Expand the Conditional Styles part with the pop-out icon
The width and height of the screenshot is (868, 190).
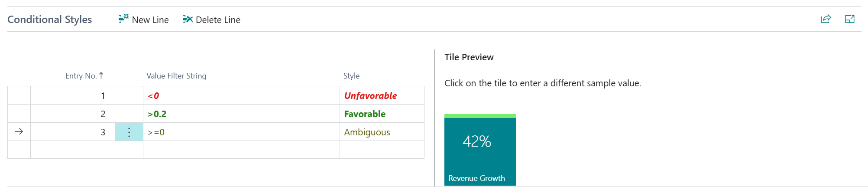(x=850, y=19)
